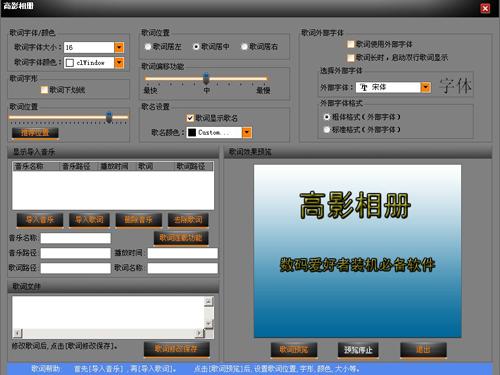Click the lyrics text area scroll-right arrow
Screen dimensions: 500x375
pyautogui.click(x=199, y=333)
